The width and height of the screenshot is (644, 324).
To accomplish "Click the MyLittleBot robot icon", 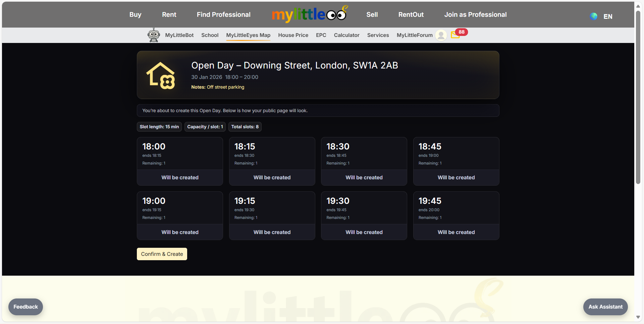I will pos(154,35).
